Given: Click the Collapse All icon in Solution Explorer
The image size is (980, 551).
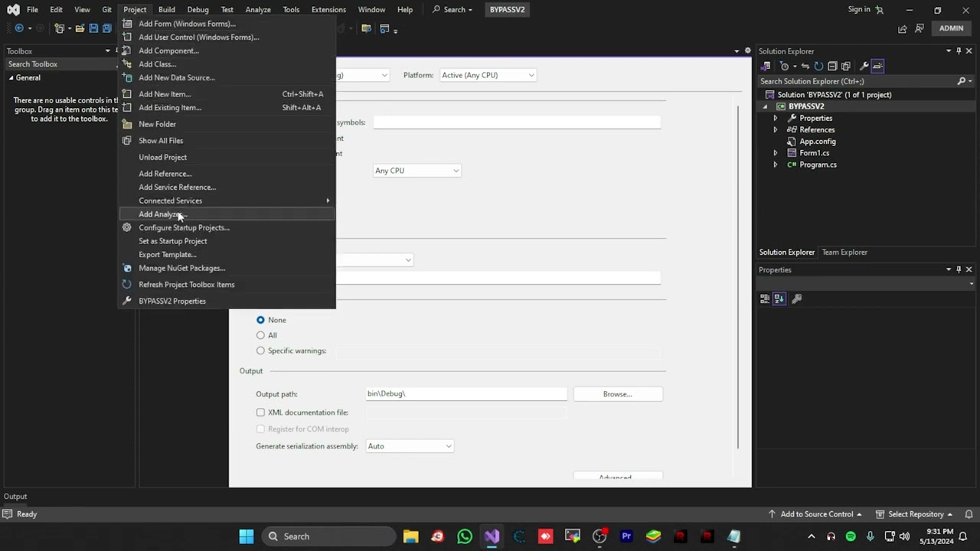Looking at the screenshot, I should tap(832, 66).
